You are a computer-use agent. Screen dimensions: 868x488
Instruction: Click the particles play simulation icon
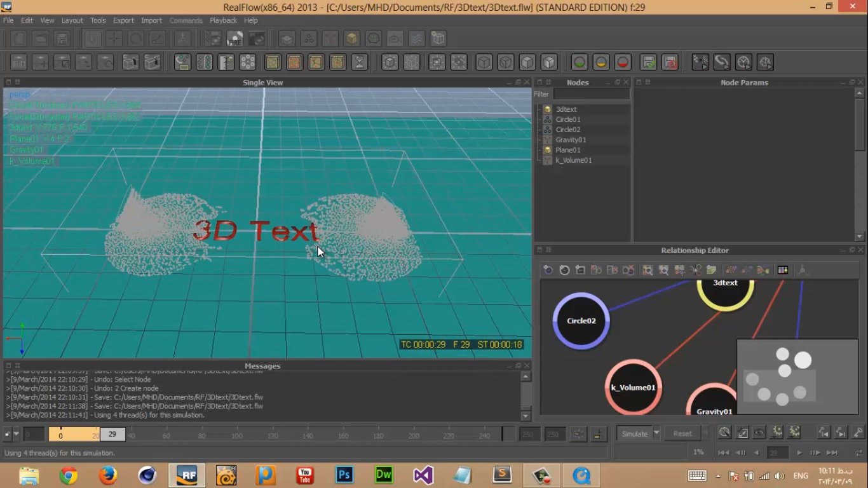700,62
